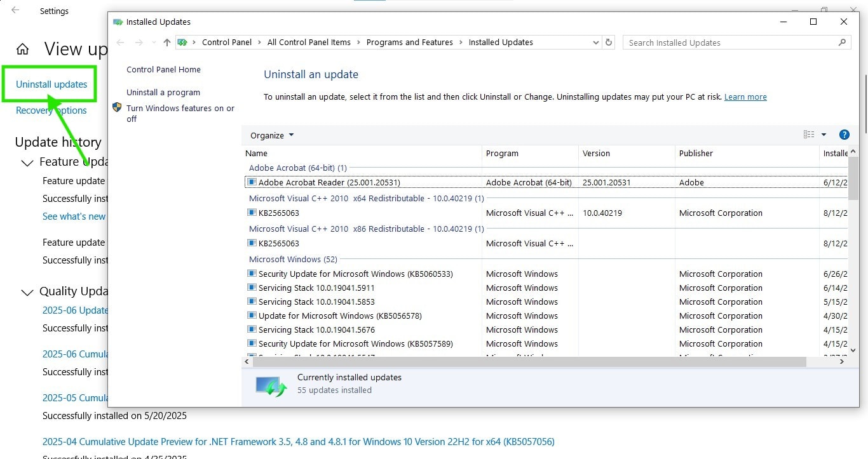Open the Learn more link

pos(745,97)
